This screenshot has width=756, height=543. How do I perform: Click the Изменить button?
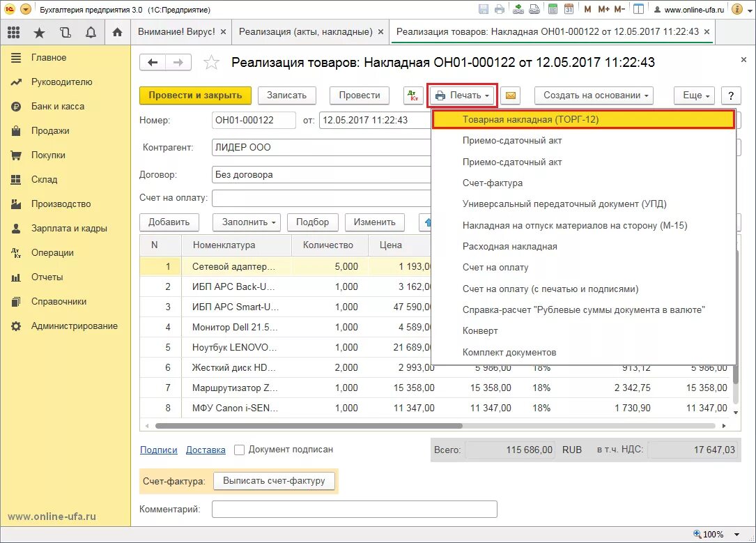(375, 222)
